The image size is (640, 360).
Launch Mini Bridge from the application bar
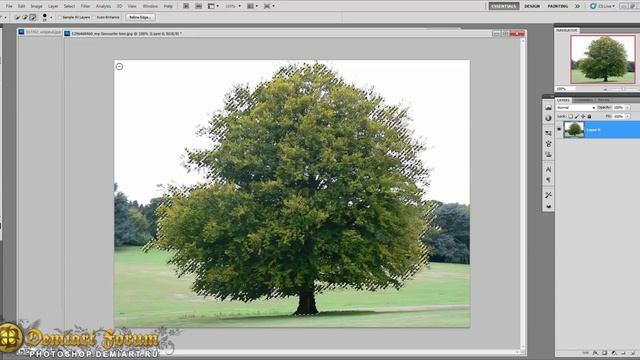tap(199, 6)
